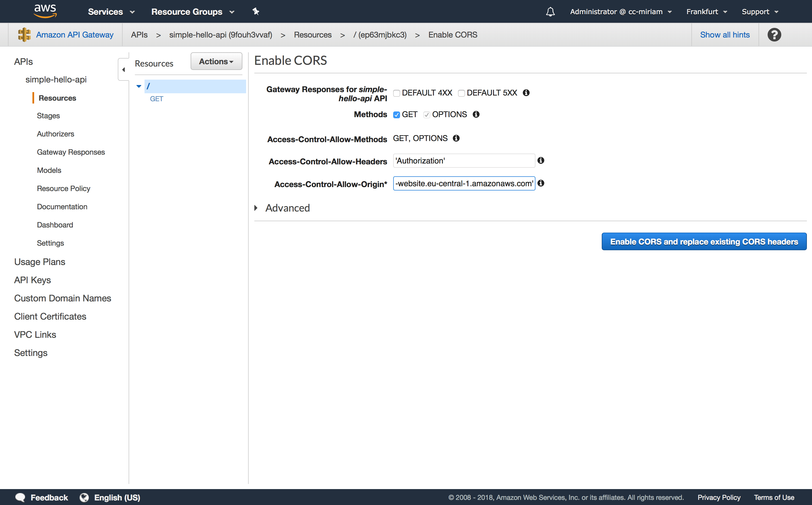The image size is (812, 505).
Task: Click the info icon next to Access-Control-Allow-Origin
Action: [541, 183]
